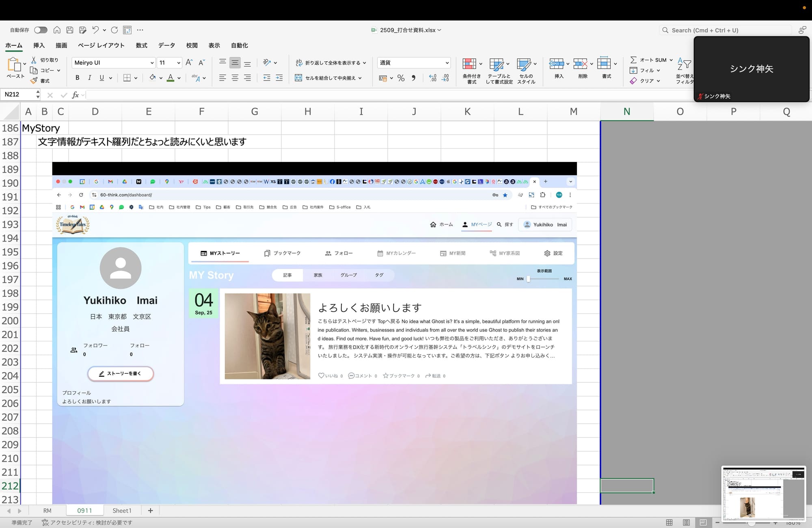812x528 pixels.
Task: Toggle Bold formatting button
Action: pos(77,78)
